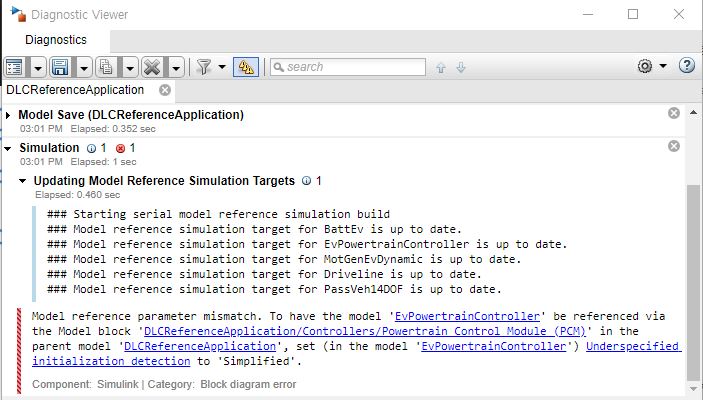Click scrollbar up arrow
Viewport: 703px width, 400px height.
click(693, 112)
